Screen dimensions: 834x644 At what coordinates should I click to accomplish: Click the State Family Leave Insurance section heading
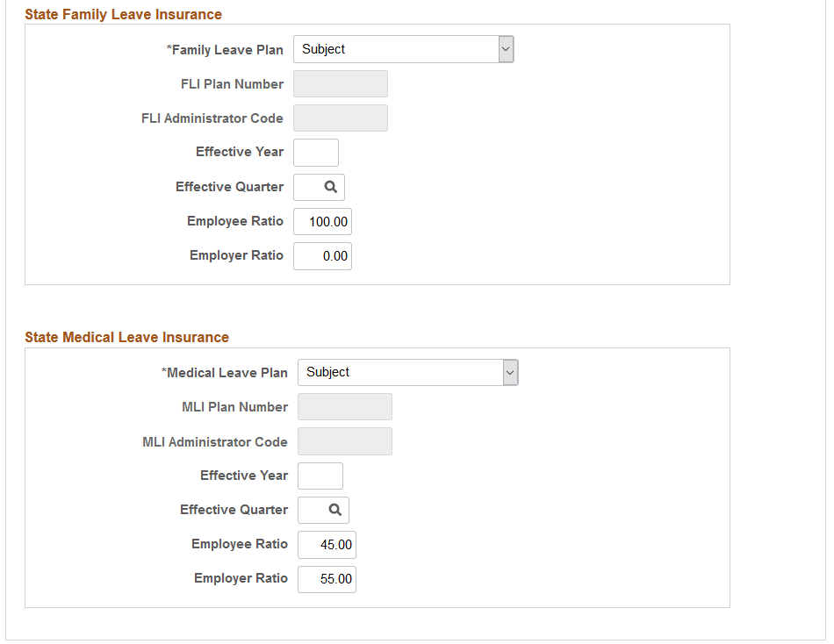pos(123,14)
